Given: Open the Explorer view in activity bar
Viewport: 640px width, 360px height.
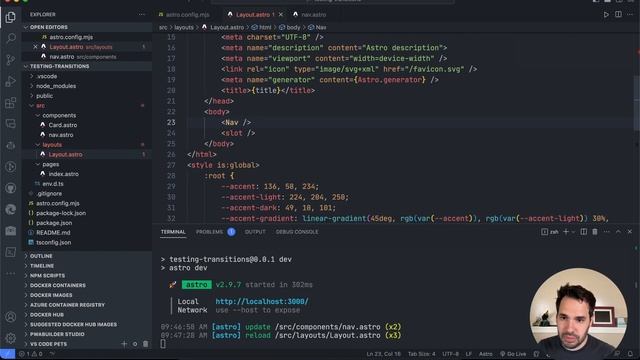Looking at the screenshot, I should (x=11, y=17).
